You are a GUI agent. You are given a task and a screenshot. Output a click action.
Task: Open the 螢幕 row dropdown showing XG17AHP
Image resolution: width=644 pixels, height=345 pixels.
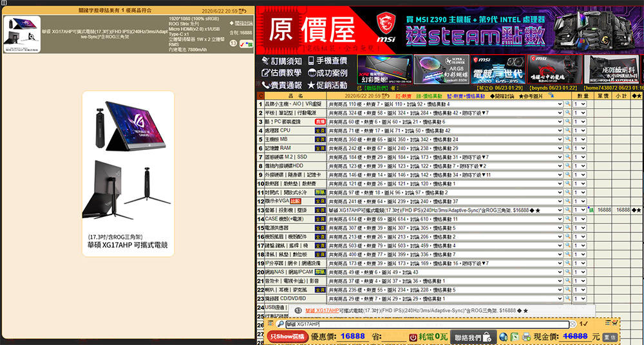click(x=445, y=210)
